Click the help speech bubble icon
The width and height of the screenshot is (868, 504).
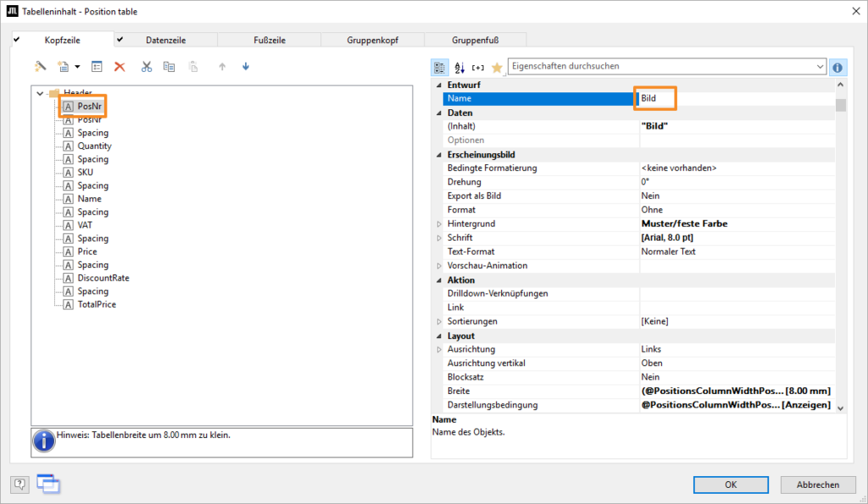point(20,485)
